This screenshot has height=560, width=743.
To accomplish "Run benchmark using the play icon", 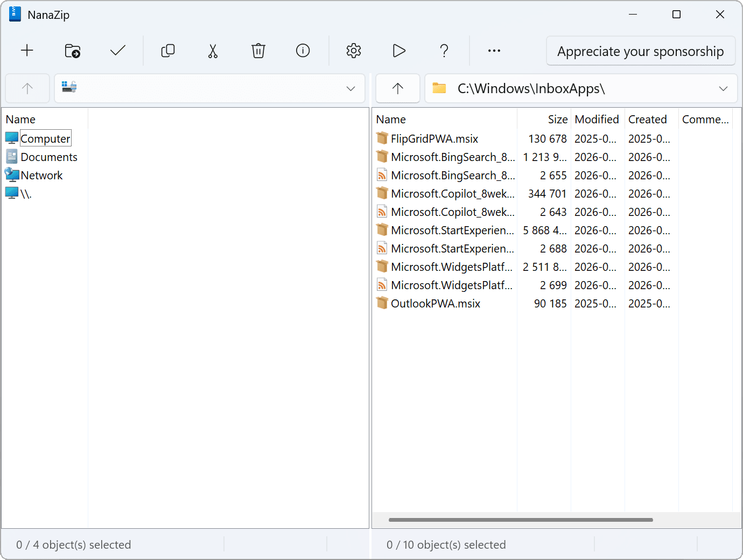I will (398, 51).
